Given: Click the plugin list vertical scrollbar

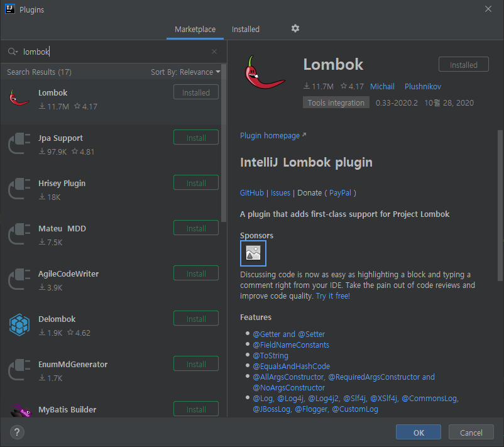Looking at the screenshot, I should (224, 143).
